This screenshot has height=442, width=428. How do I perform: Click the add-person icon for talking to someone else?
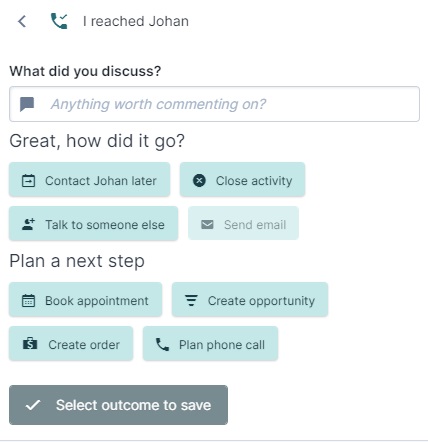tap(28, 224)
